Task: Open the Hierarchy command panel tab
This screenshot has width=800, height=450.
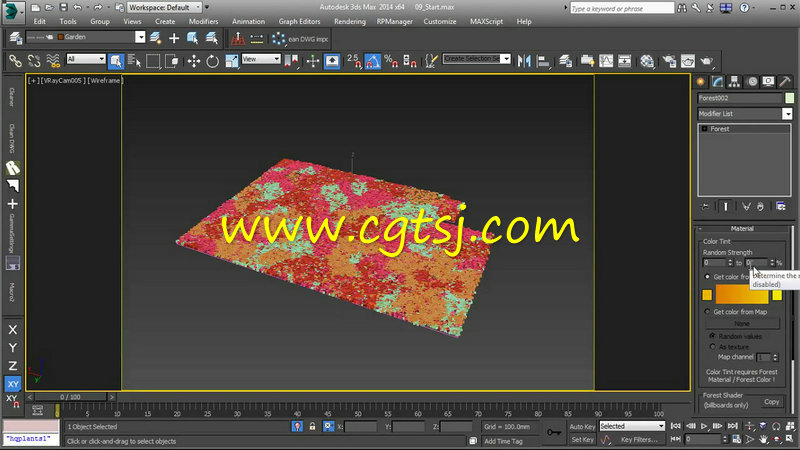Action: tap(735, 82)
